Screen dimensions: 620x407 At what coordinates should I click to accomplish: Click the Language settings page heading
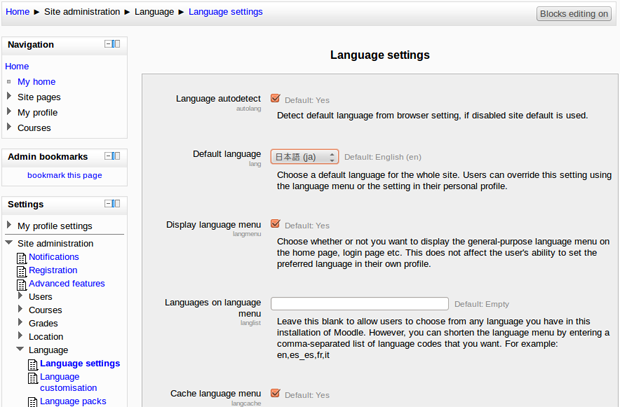(x=380, y=55)
